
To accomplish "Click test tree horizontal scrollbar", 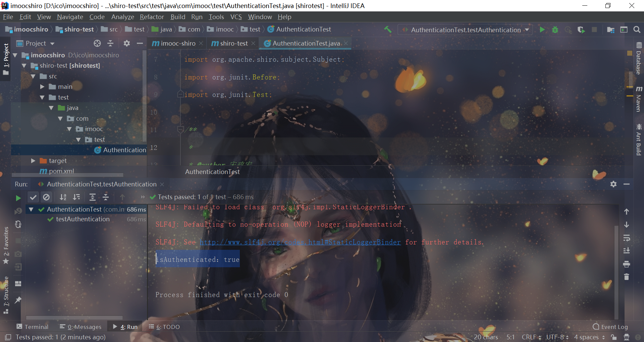I will [74, 318].
